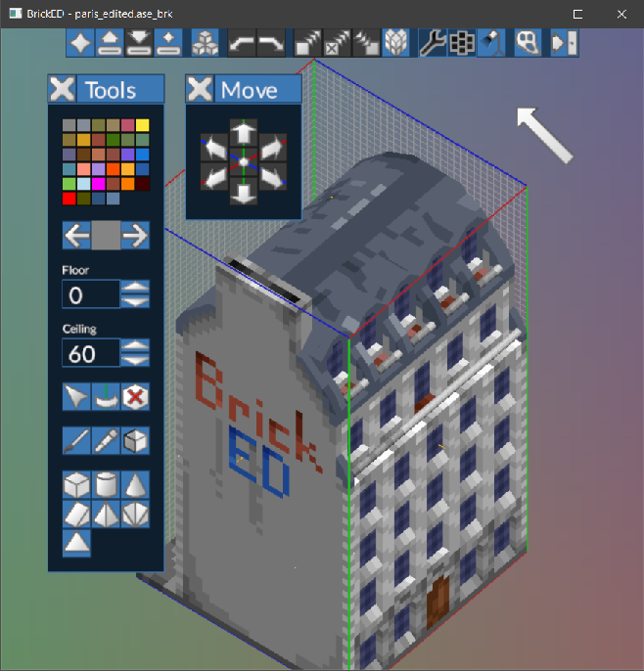This screenshot has height=671, width=644.
Task: Close the Move panel
Action: point(200,89)
